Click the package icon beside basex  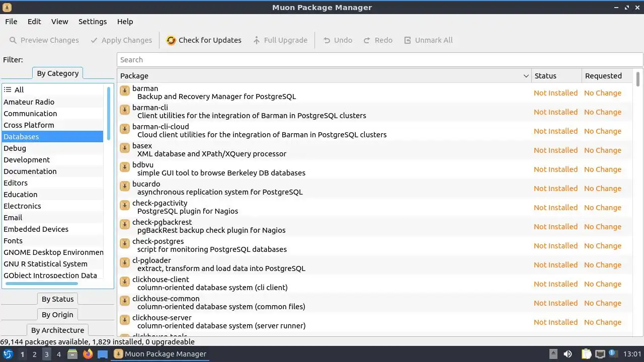click(x=125, y=148)
